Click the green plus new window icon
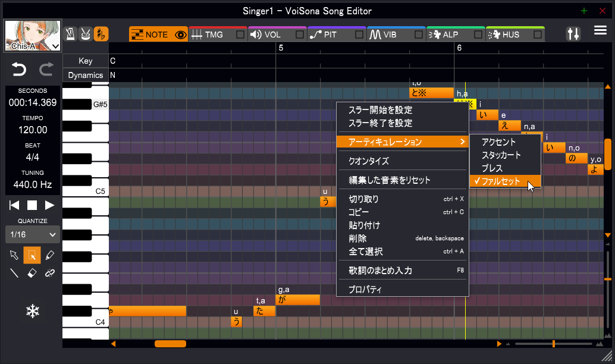 click(x=584, y=11)
